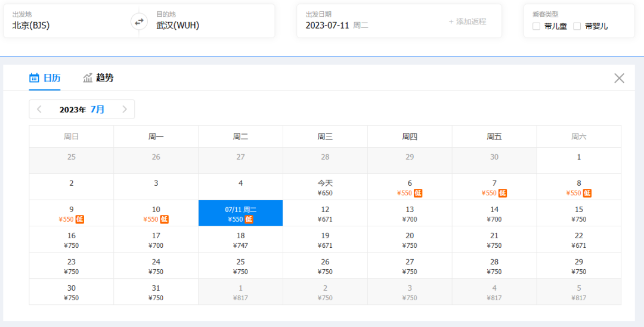The image size is (644, 327).
Task: Enable the 带儿童 checkbox
Action: pyautogui.click(x=536, y=26)
